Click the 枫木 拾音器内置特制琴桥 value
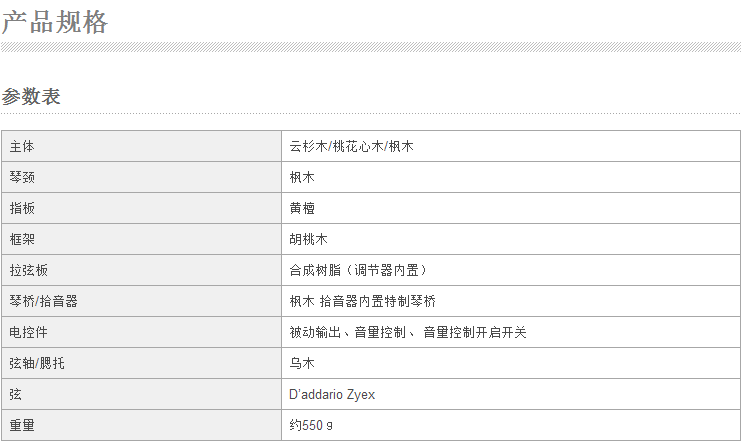 362,301
